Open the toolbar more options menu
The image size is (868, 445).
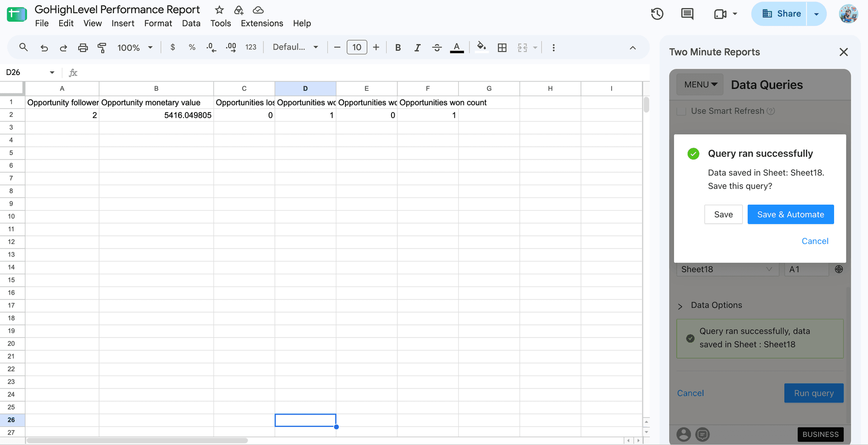[x=553, y=47]
